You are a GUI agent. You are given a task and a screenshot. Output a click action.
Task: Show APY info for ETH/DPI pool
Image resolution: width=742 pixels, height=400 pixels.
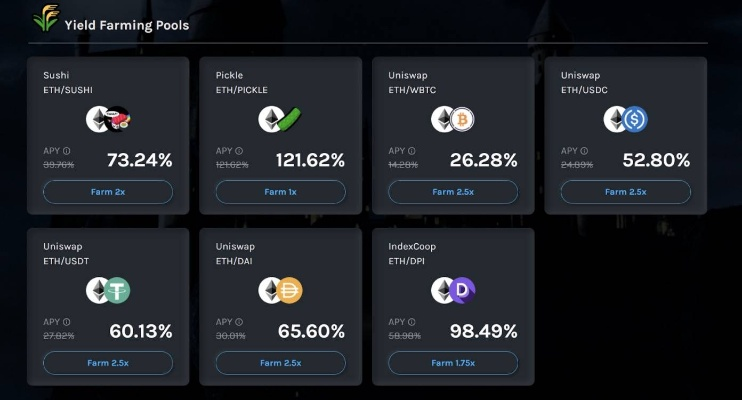click(411, 322)
